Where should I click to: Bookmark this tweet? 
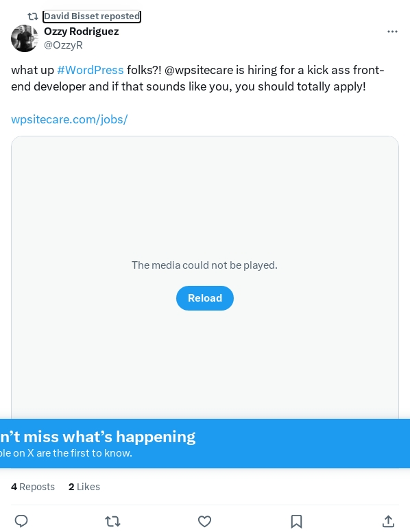(296, 521)
